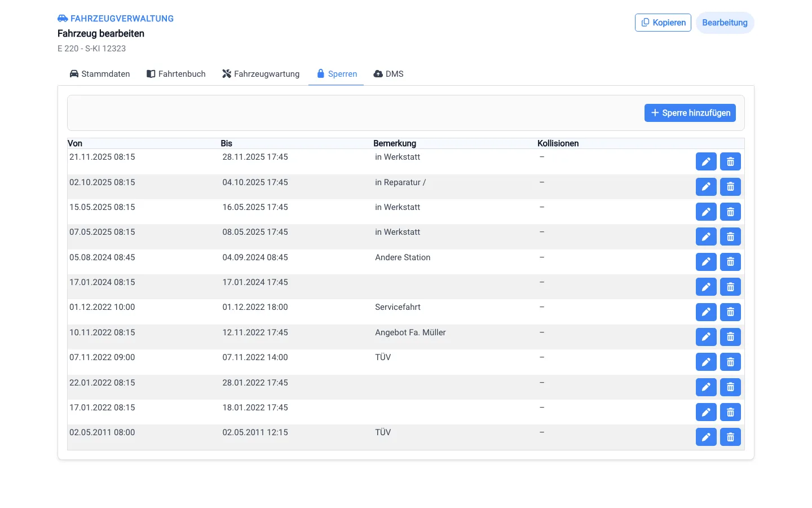Screen dimensions: 812x508
Task: Open the Stammdaten tab
Action: coord(100,74)
